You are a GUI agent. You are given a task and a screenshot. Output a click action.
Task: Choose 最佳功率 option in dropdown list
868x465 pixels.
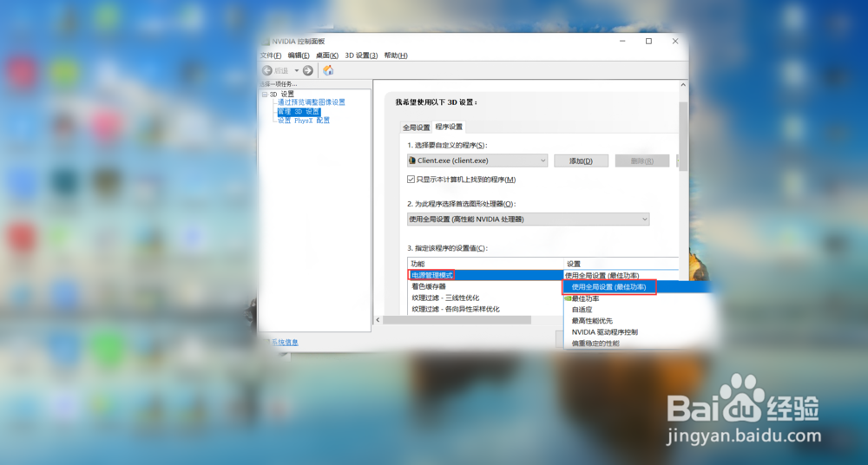[x=585, y=298]
